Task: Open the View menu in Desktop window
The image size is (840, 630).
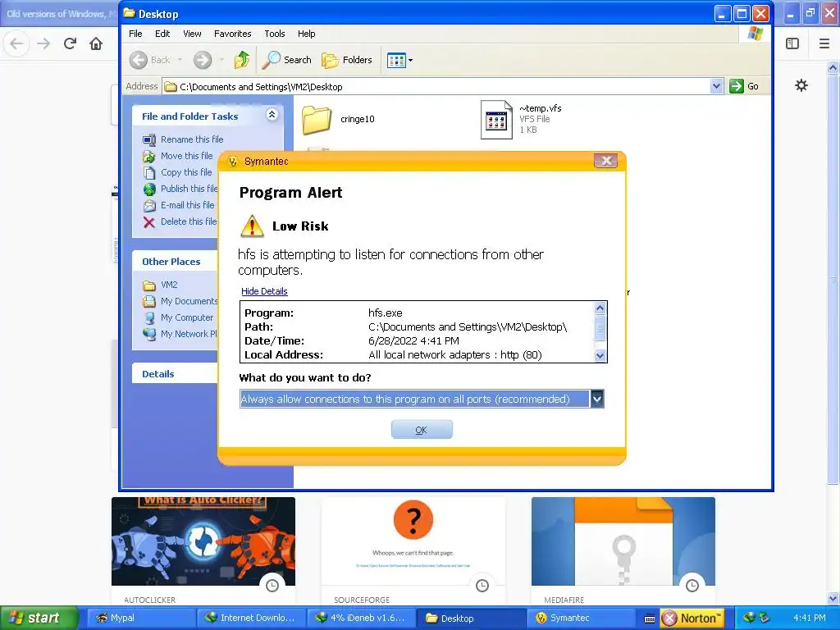Action: [x=192, y=33]
